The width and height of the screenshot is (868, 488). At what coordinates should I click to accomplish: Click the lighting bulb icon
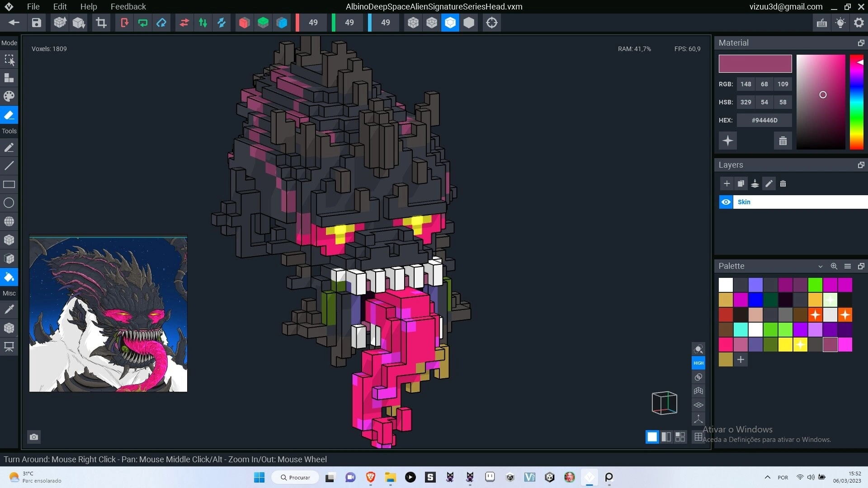click(x=840, y=23)
